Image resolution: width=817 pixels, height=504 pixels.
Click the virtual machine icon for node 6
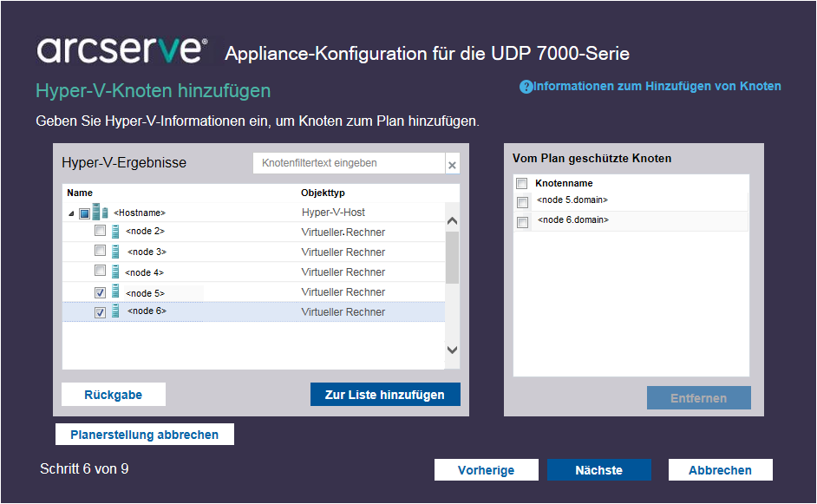coord(115,311)
